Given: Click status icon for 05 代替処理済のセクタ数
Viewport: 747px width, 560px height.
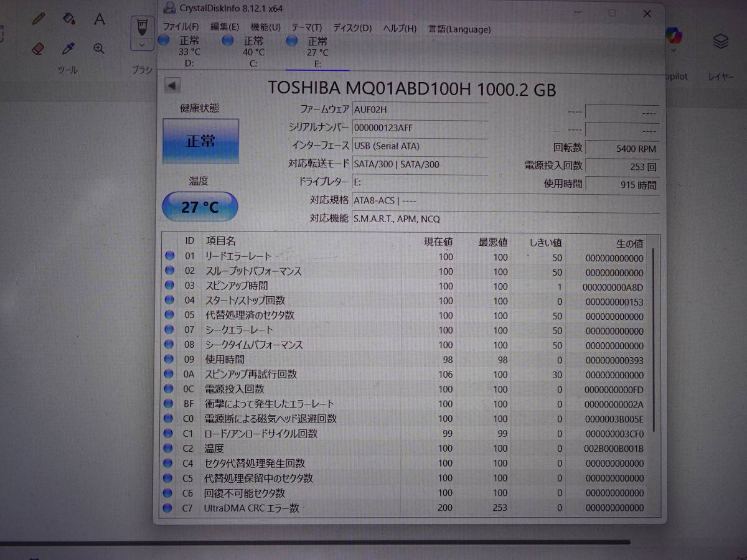Looking at the screenshot, I should [169, 315].
